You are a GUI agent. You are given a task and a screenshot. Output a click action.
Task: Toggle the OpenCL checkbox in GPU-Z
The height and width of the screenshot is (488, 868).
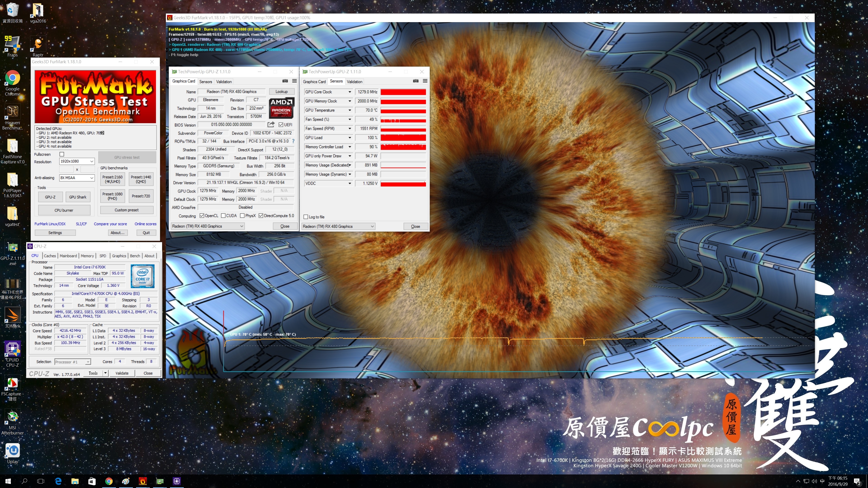click(x=202, y=216)
